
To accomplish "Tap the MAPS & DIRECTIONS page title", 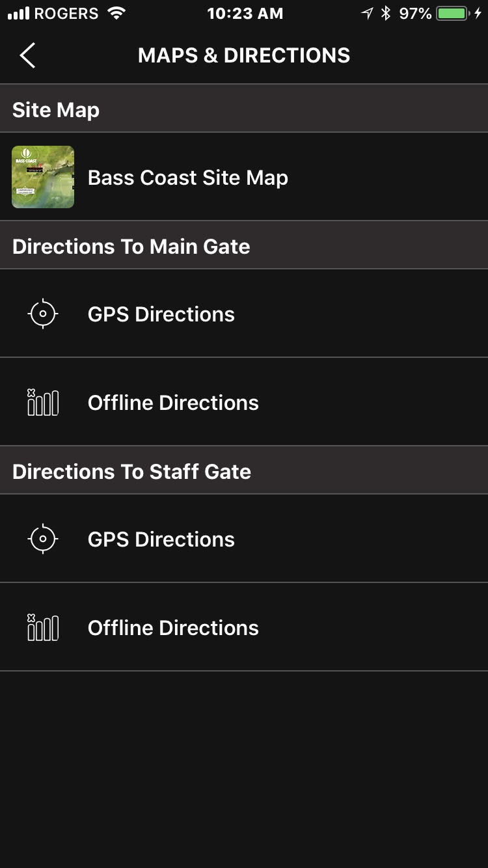I will 244,56.
